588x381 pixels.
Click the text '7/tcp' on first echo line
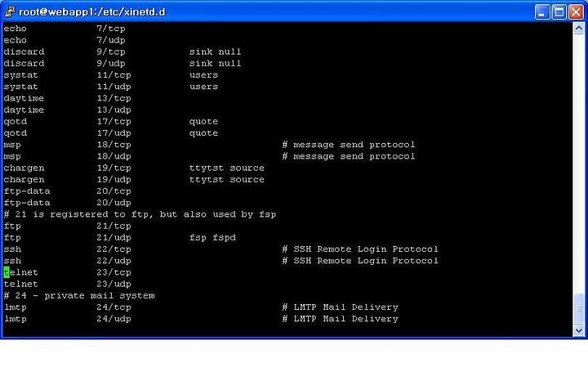coord(111,29)
